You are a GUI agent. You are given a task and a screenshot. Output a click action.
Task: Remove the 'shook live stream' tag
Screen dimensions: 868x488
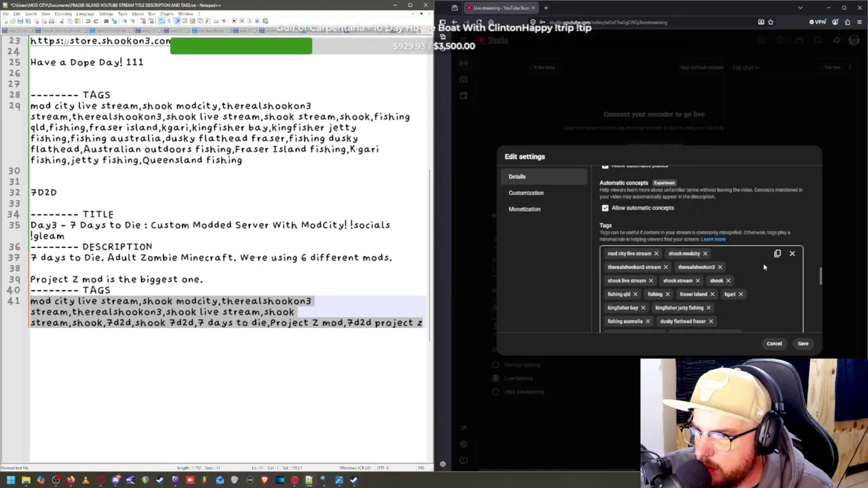(650, 281)
